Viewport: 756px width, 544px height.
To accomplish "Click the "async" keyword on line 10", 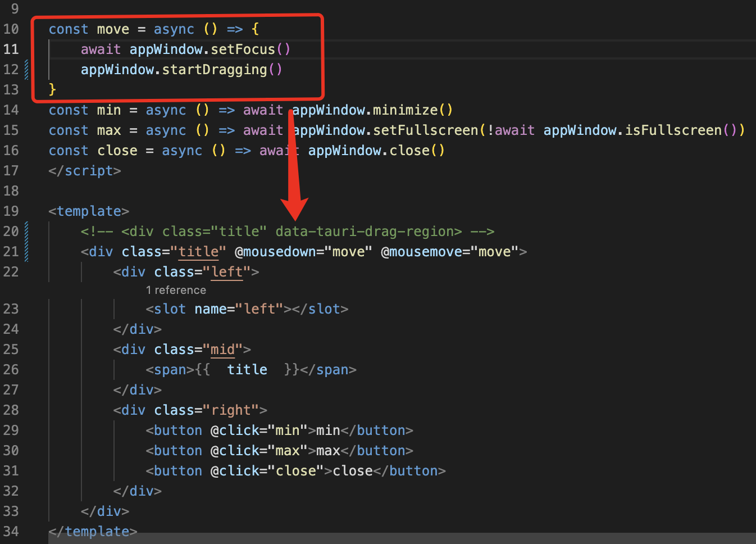I will [174, 29].
